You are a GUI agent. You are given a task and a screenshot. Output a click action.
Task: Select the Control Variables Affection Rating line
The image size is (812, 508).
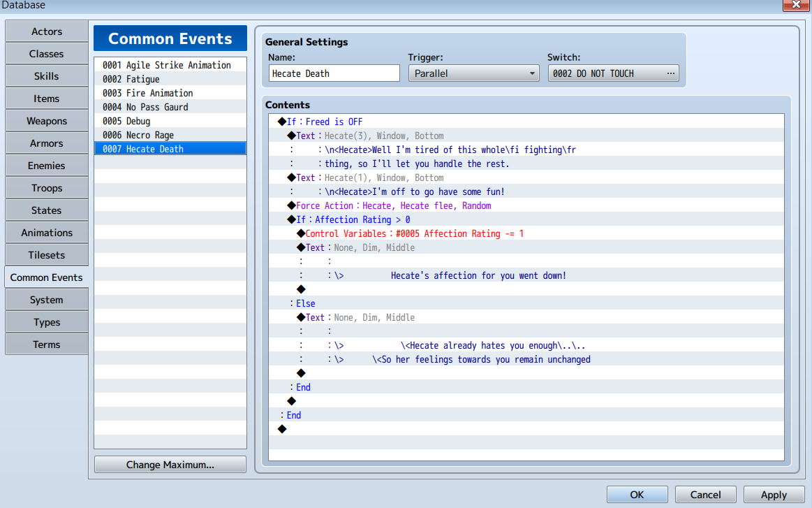click(526, 234)
